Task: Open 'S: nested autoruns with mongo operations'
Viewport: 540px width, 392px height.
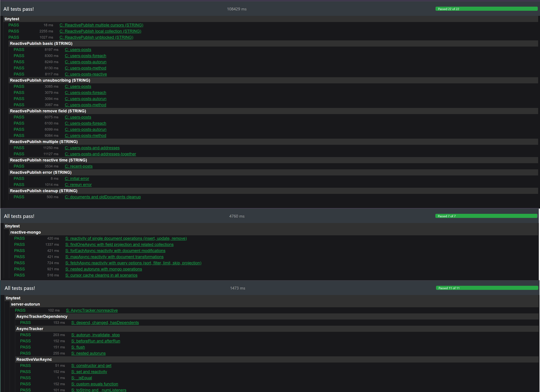Action: click(104, 269)
